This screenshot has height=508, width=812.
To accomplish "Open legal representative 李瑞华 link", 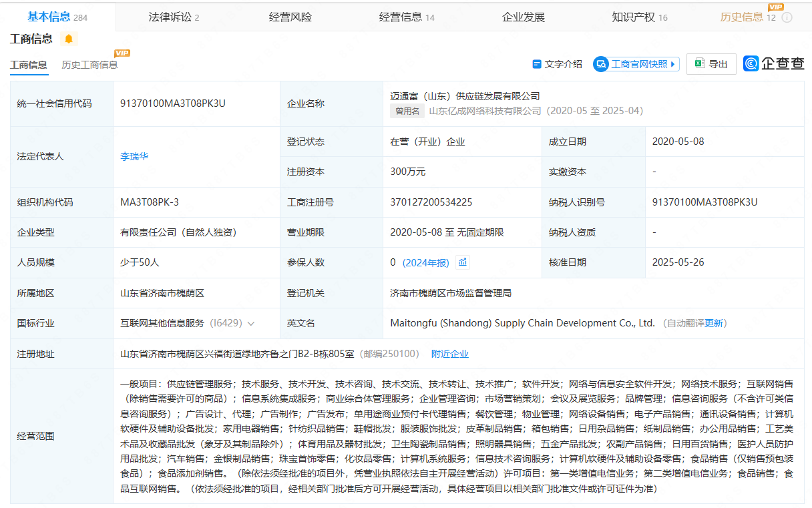I will click(134, 156).
